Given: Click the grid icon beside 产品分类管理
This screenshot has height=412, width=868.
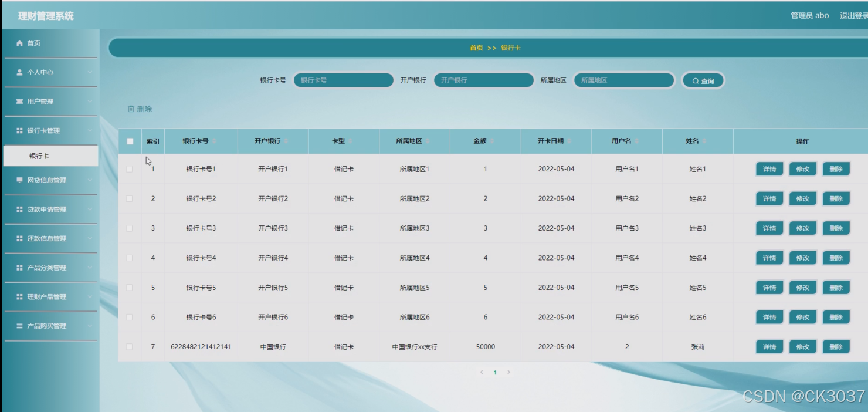Looking at the screenshot, I should [x=19, y=268].
